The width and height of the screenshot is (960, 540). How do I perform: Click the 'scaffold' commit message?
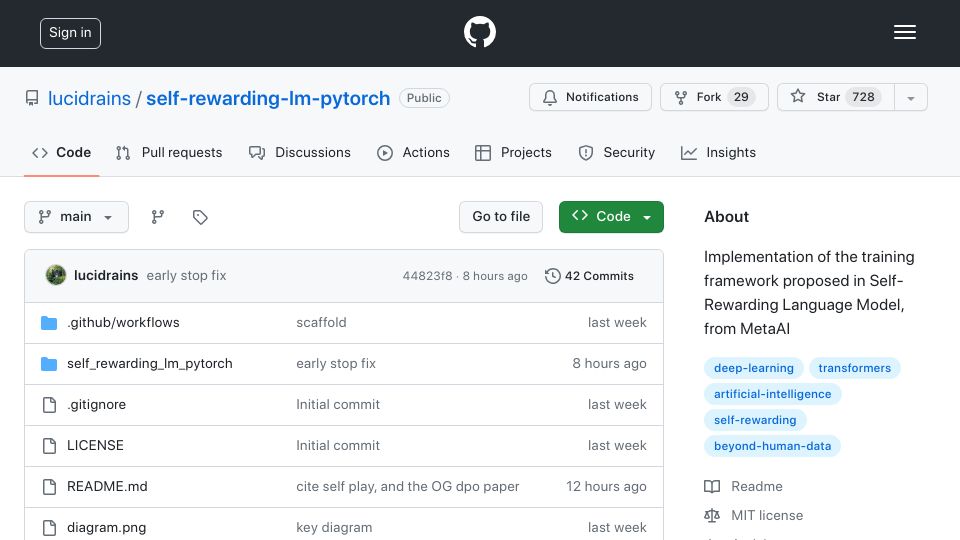click(321, 323)
